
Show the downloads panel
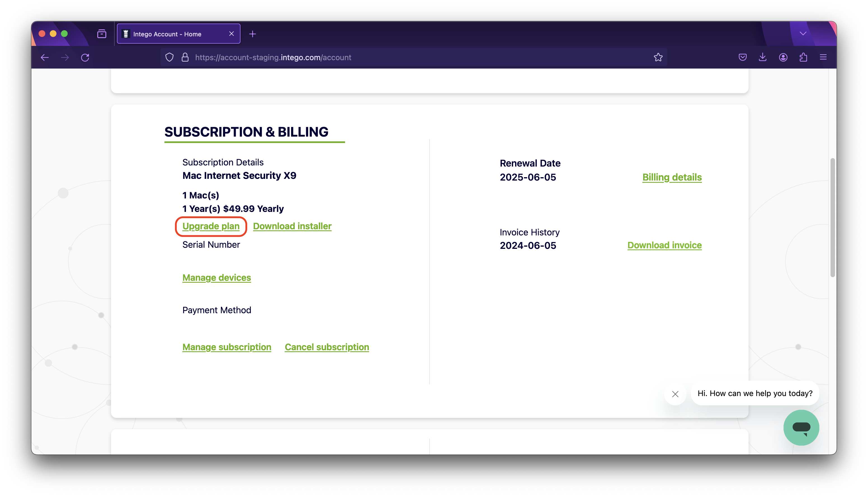762,57
